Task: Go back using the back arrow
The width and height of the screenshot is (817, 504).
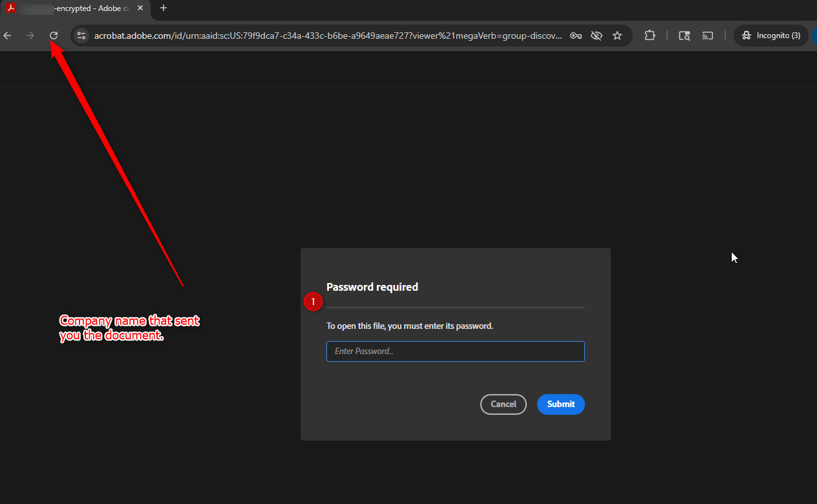Action: pos(8,36)
